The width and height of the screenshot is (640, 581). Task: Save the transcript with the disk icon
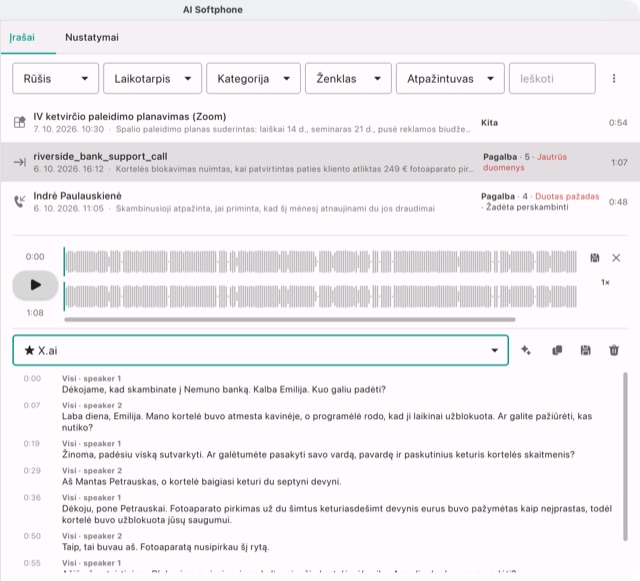[x=585, y=350]
